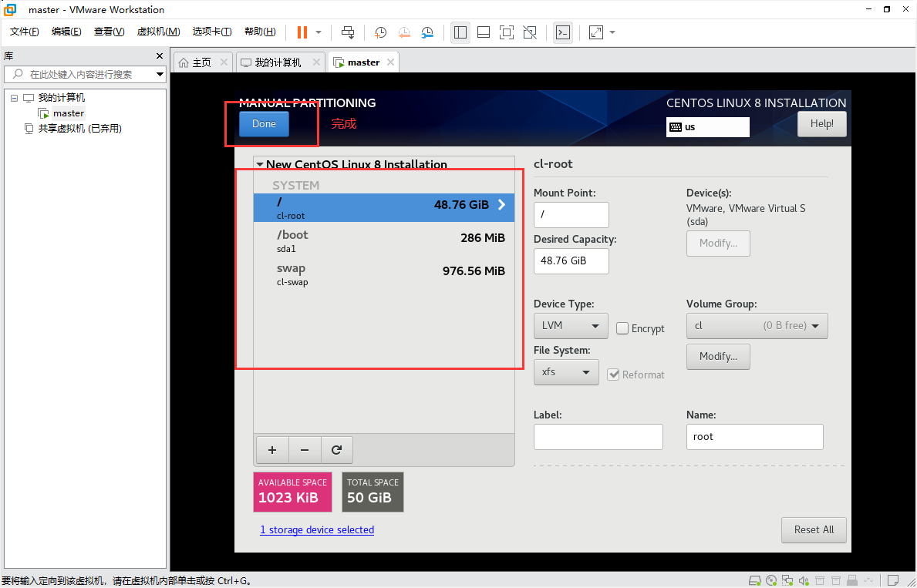Close the 我的计算机 tab
917x588 pixels.
[316, 62]
